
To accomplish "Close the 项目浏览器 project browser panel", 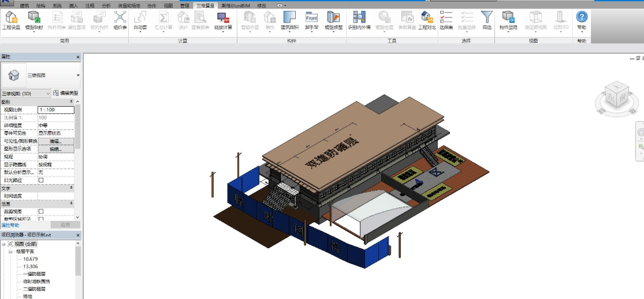I will 78,236.
